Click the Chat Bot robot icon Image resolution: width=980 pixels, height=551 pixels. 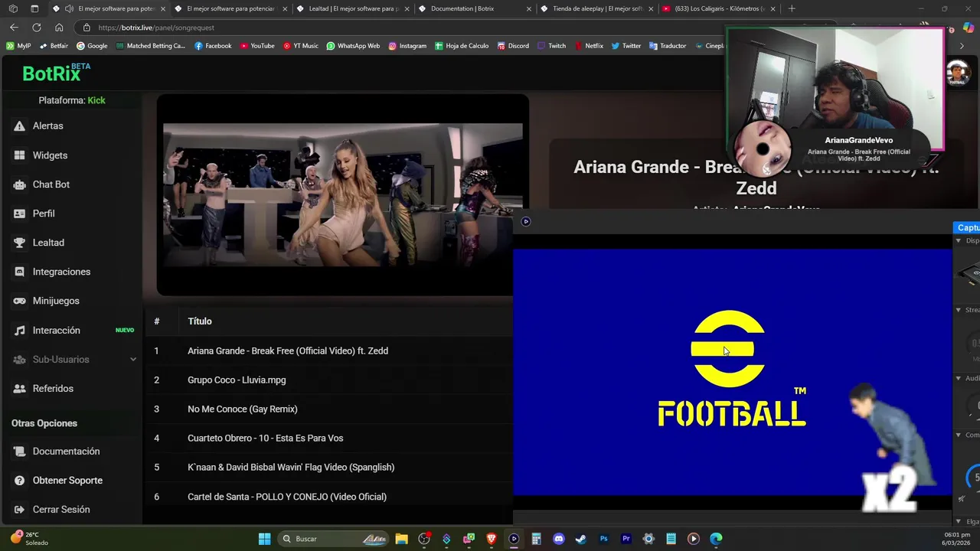[19, 184]
